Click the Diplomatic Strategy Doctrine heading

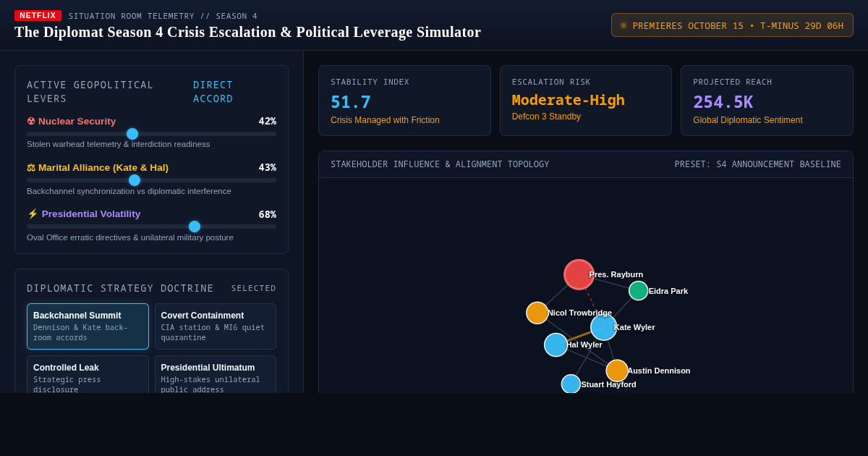click(x=120, y=288)
